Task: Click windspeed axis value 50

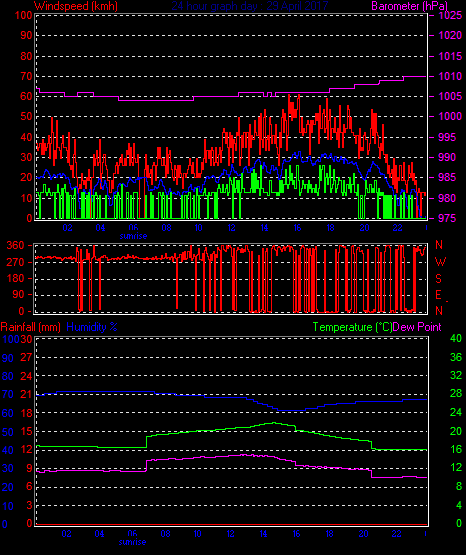Action: [27, 116]
